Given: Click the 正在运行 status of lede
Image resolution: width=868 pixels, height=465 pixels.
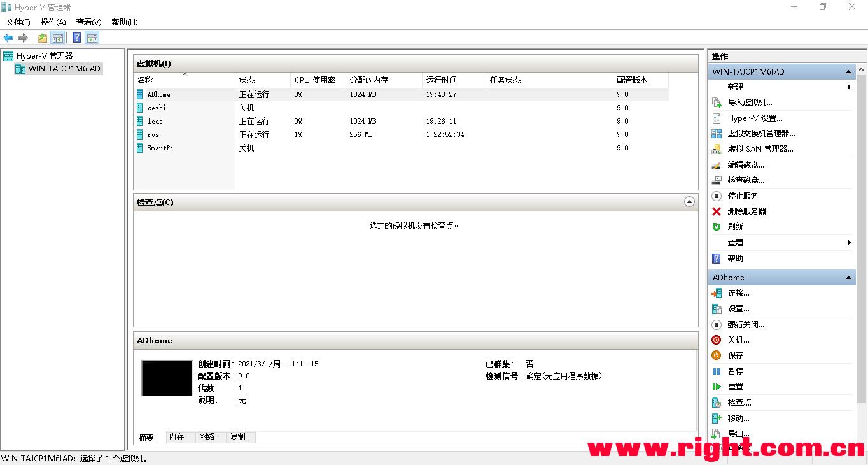Looking at the screenshot, I should (254, 121).
